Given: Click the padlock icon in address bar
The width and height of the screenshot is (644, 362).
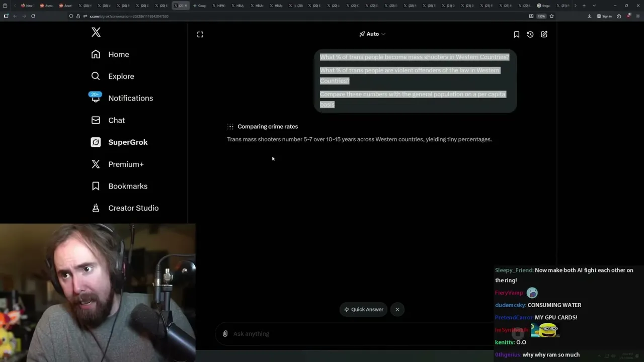Looking at the screenshot, I should pyautogui.click(x=78, y=16).
